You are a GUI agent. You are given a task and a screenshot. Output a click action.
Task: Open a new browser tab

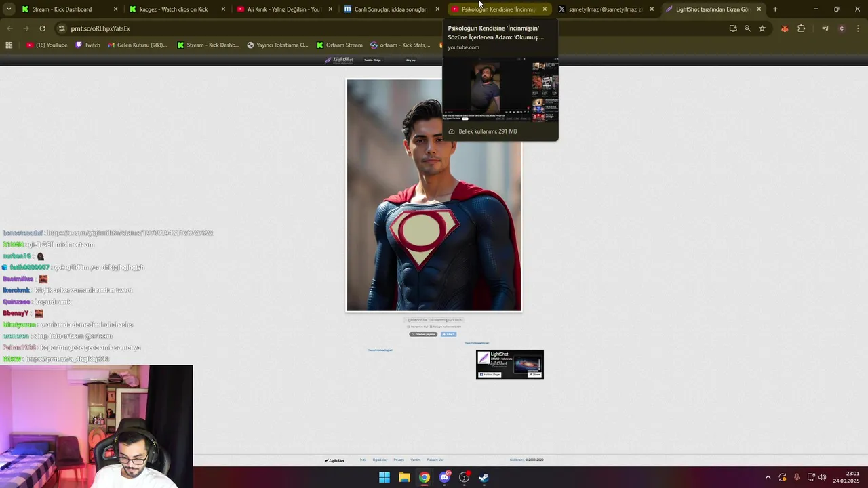point(775,9)
